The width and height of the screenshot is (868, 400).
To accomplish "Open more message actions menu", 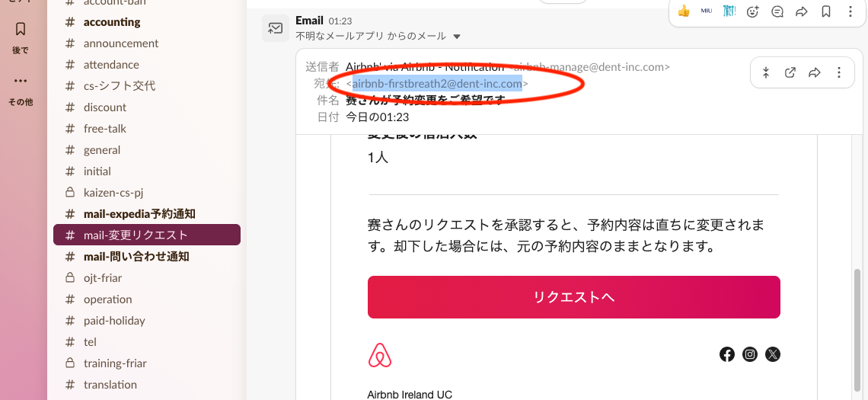I will pos(850,11).
